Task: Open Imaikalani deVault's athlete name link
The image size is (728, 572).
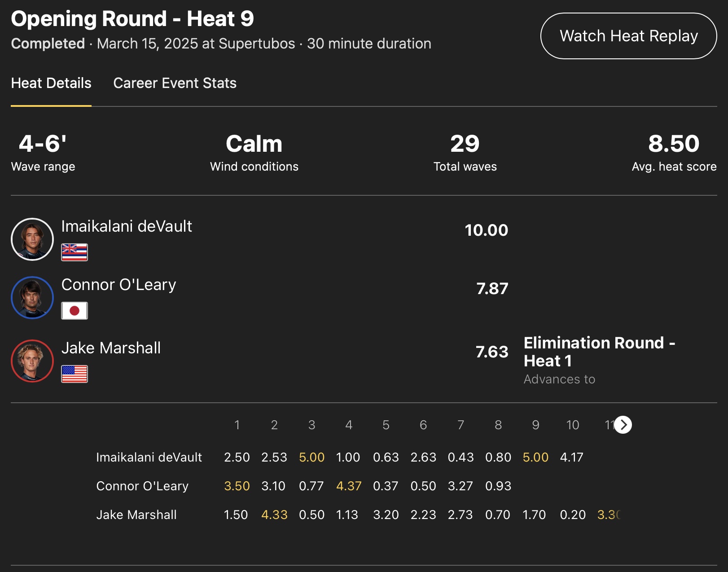Action: 127,226
